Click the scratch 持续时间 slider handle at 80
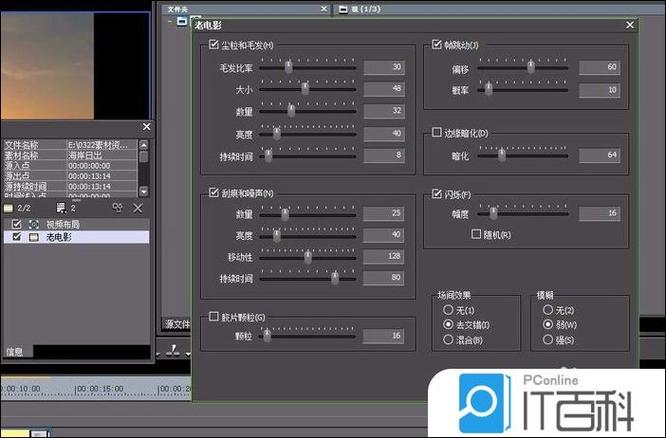Image resolution: width=666 pixels, height=438 pixels. [335, 278]
